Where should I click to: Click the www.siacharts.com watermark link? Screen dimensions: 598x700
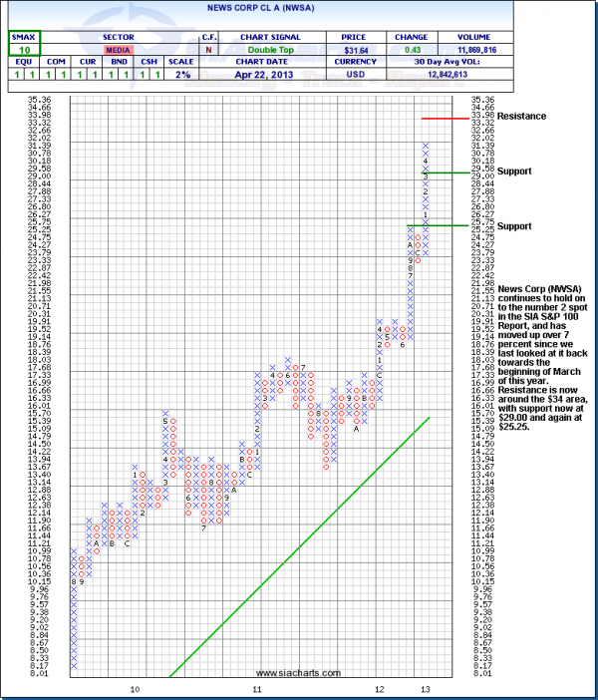coord(297,672)
